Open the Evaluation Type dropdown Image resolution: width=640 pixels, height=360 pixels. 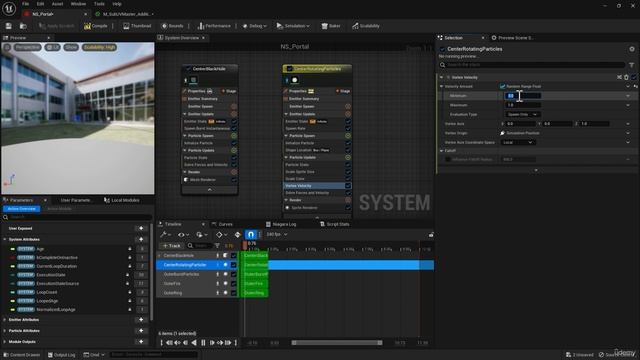pos(523,114)
